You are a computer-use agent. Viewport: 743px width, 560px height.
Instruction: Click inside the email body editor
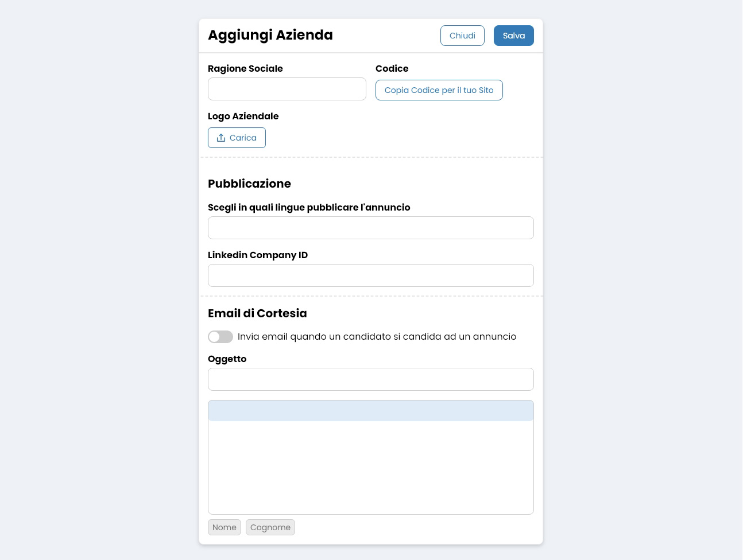pyautogui.click(x=370, y=467)
